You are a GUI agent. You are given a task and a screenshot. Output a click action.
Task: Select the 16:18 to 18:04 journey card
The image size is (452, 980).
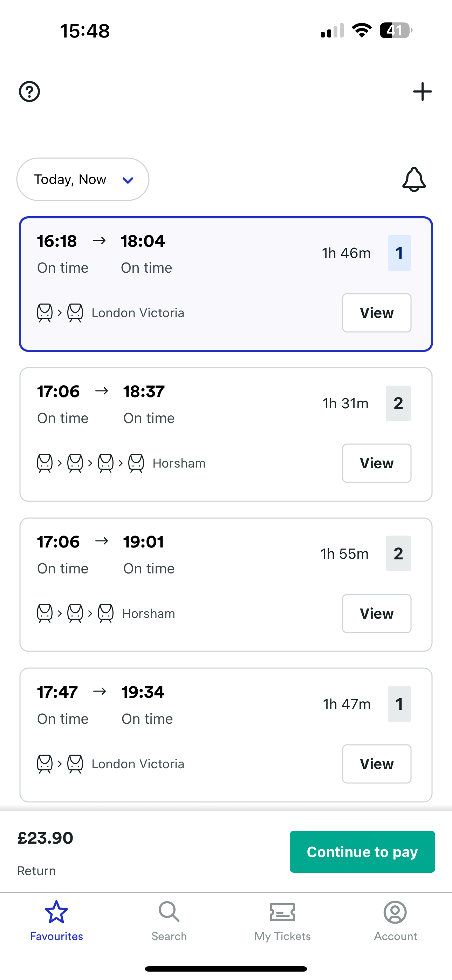(228, 266)
